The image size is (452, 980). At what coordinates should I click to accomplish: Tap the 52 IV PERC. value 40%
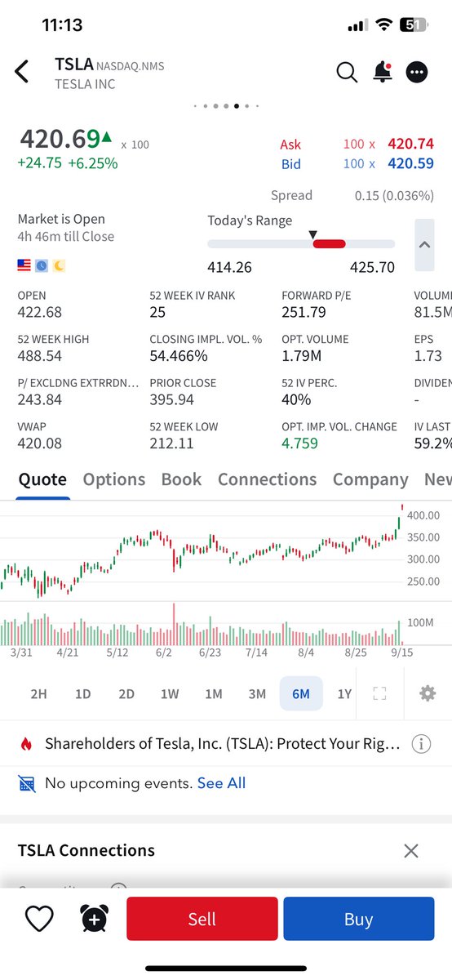pos(296,399)
